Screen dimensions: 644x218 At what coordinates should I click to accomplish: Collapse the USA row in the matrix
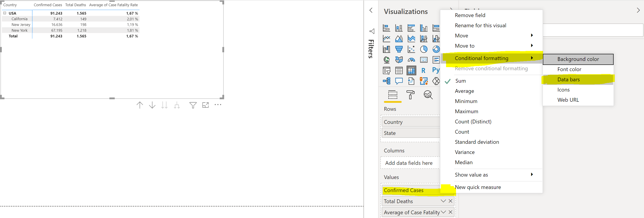pos(4,13)
